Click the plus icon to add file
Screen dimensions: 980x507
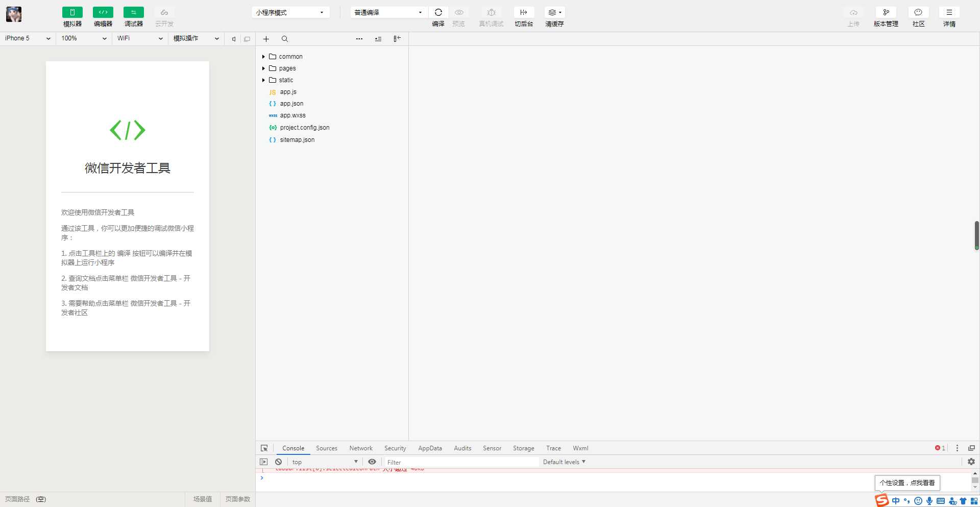tap(266, 39)
